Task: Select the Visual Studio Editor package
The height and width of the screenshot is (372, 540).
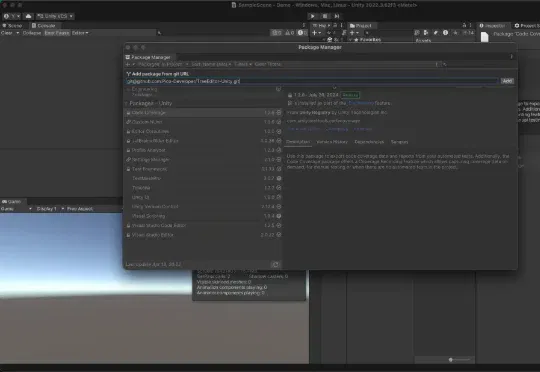Action: [x=204, y=235]
